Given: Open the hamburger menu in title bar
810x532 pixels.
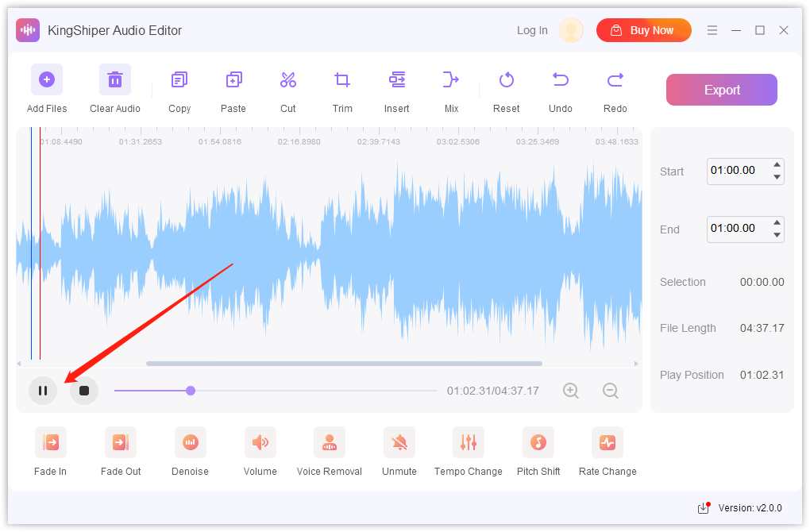Looking at the screenshot, I should click(x=712, y=30).
